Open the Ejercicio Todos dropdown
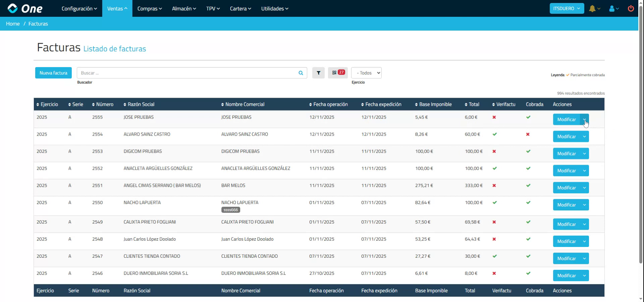Viewport: 644px width, 302px height. pos(366,73)
